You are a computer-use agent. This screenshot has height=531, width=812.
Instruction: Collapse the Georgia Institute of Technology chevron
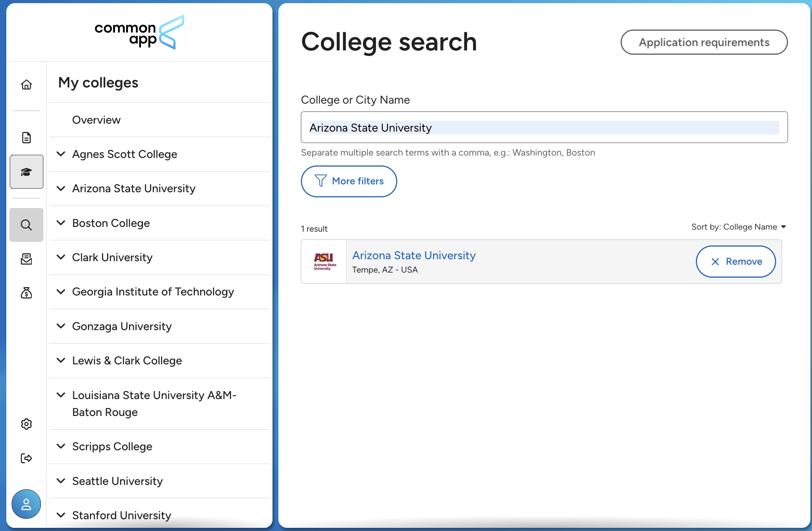coord(61,292)
